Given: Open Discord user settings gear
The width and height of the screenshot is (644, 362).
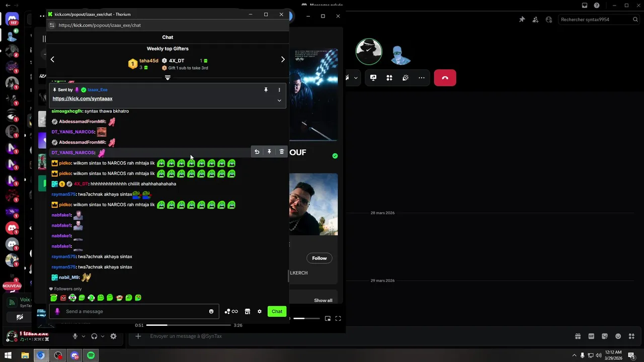Looking at the screenshot, I should (x=113, y=336).
